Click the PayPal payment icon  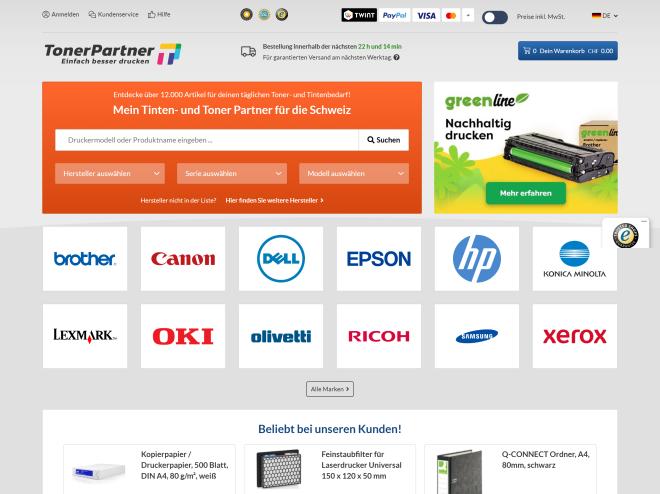(x=394, y=15)
